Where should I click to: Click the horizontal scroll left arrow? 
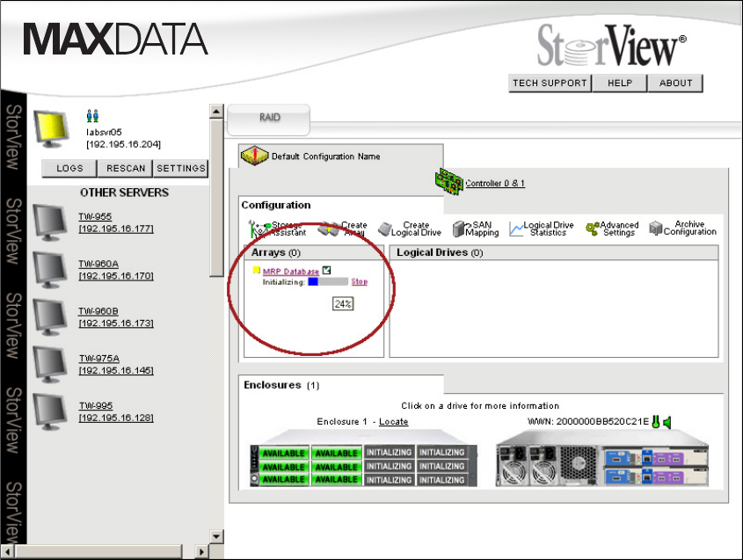(x=8, y=552)
